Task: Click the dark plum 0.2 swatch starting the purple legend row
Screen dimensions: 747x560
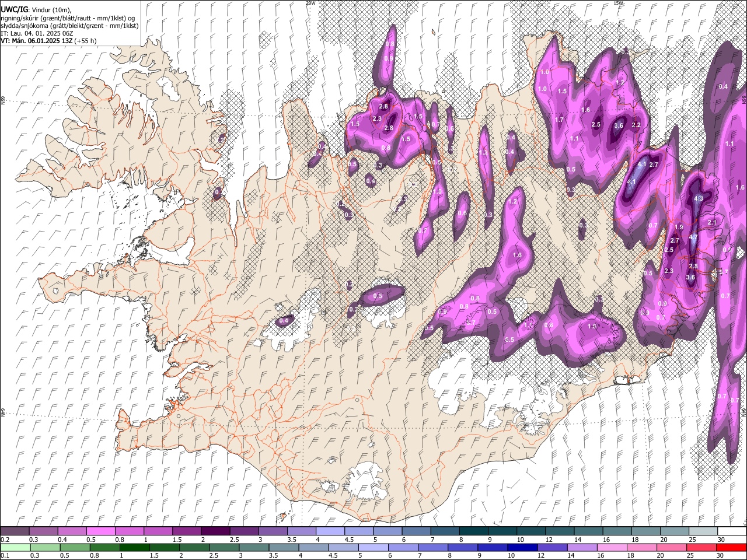Action: [15, 531]
